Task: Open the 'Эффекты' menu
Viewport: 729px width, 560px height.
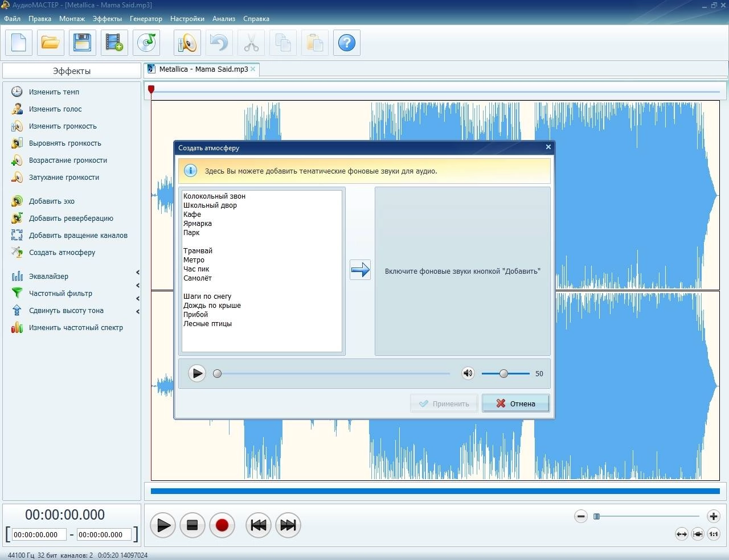Action: click(x=107, y=19)
